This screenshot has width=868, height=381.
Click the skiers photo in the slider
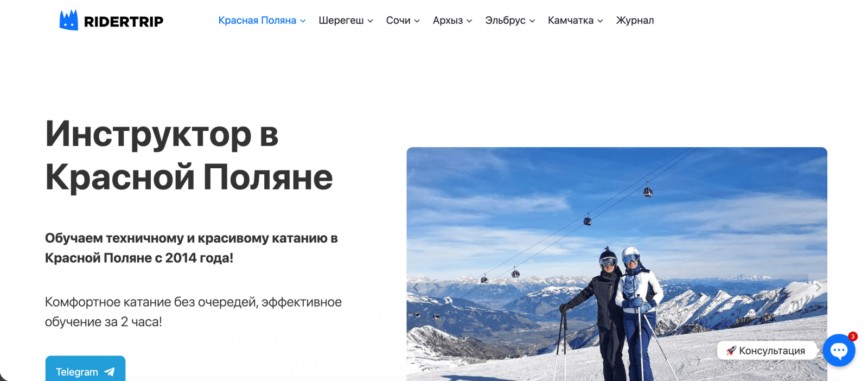pyautogui.click(x=617, y=264)
